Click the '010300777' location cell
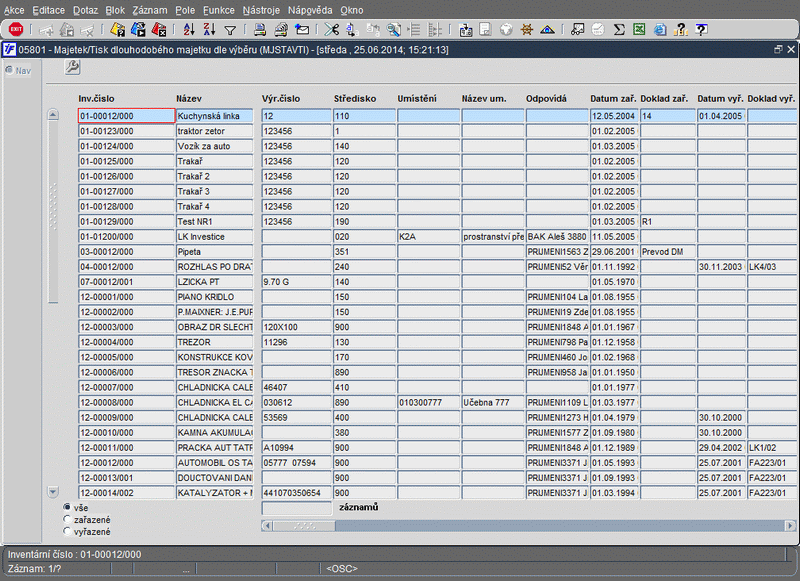This screenshot has width=800, height=581. [429, 402]
